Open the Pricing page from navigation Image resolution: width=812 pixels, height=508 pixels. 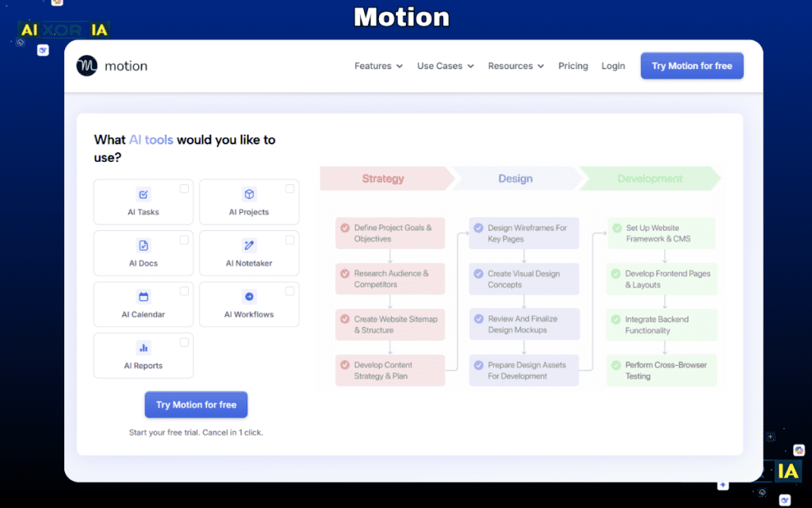coord(573,66)
